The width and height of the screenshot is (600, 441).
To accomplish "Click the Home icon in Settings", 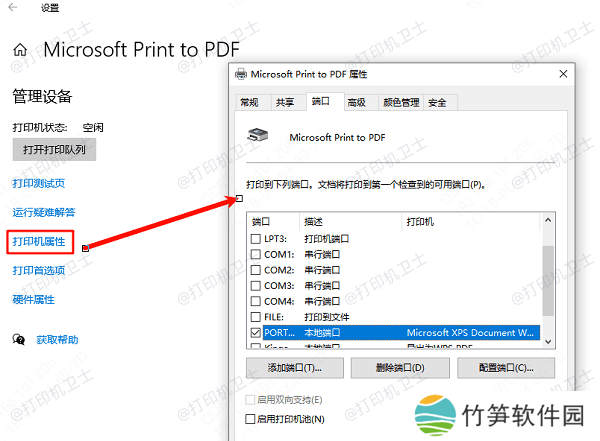I will point(20,50).
